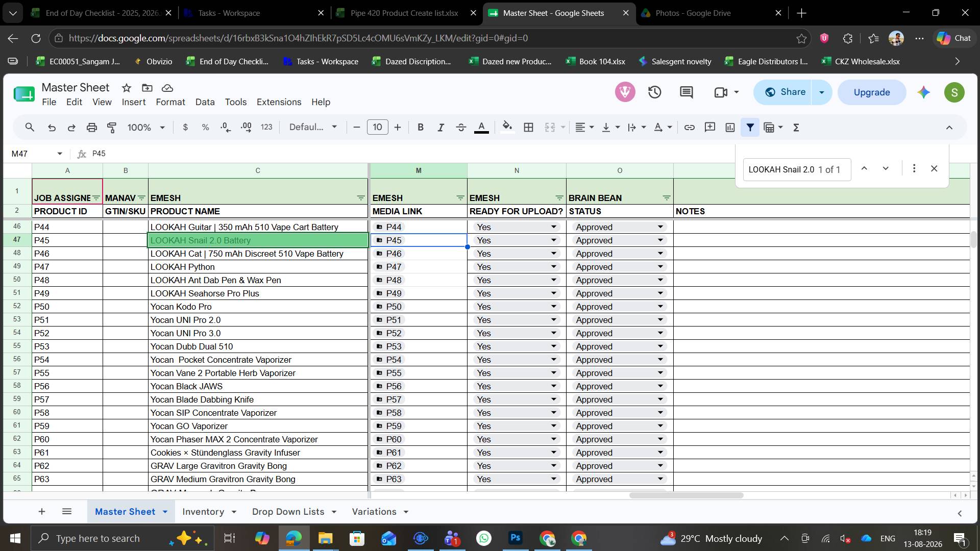980x551 pixels.
Task: Click the insert link icon
Action: [689, 128]
